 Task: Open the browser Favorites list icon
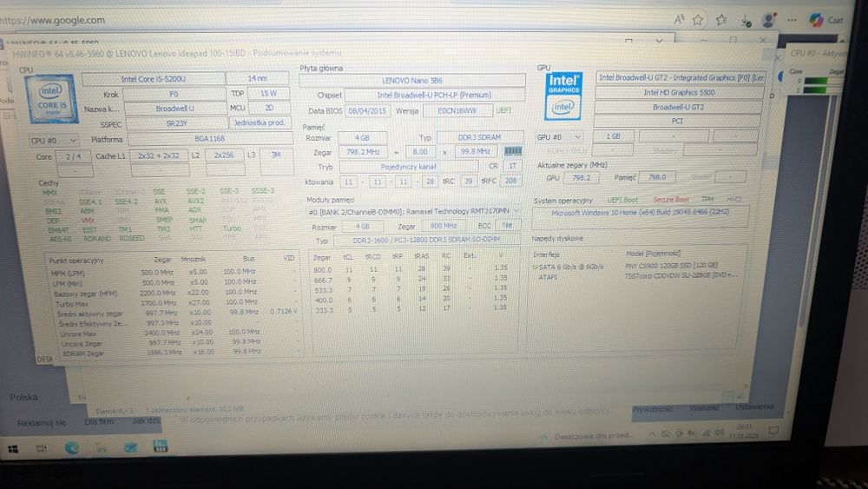point(721,20)
